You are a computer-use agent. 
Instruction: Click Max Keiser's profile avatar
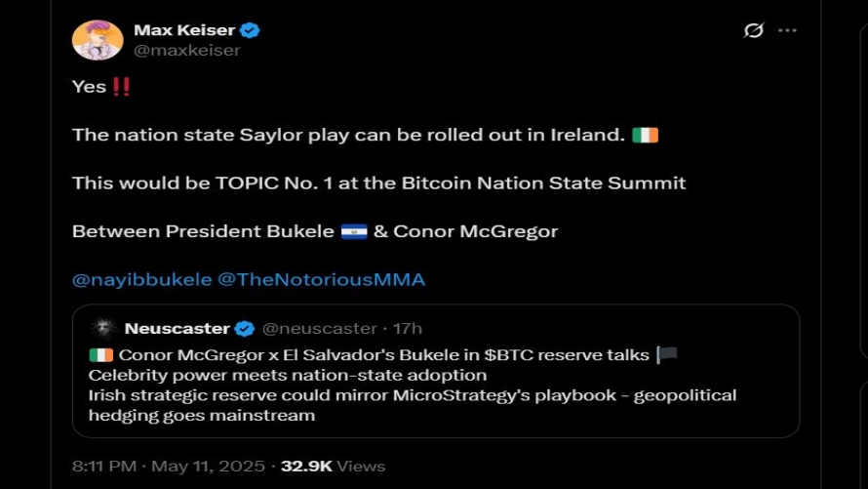pyautogui.click(x=98, y=40)
